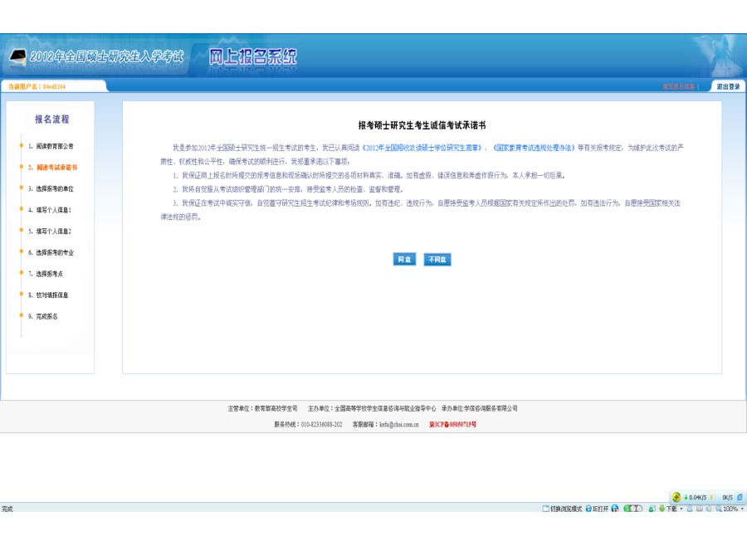Click the red 京ICP备05050715号 link

point(452,424)
